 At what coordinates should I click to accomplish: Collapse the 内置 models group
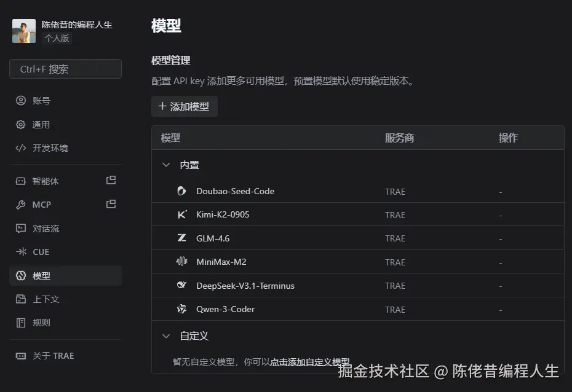166,165
